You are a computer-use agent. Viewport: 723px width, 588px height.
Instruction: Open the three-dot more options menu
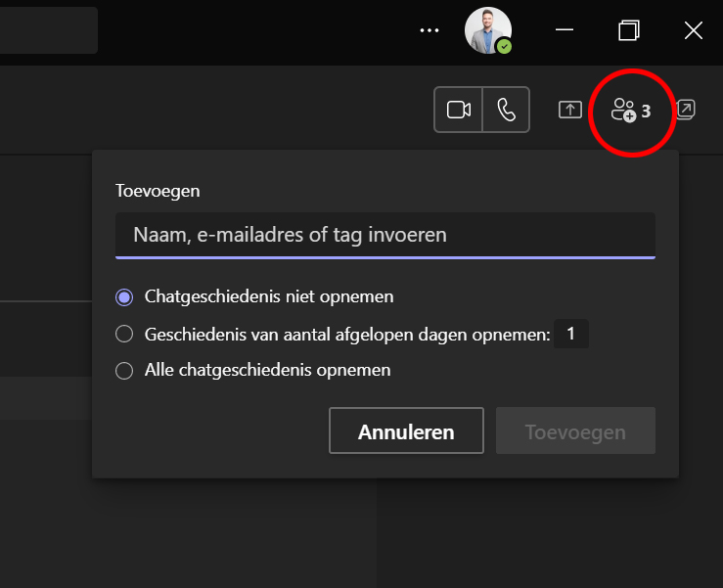click(x=429, y=30)
